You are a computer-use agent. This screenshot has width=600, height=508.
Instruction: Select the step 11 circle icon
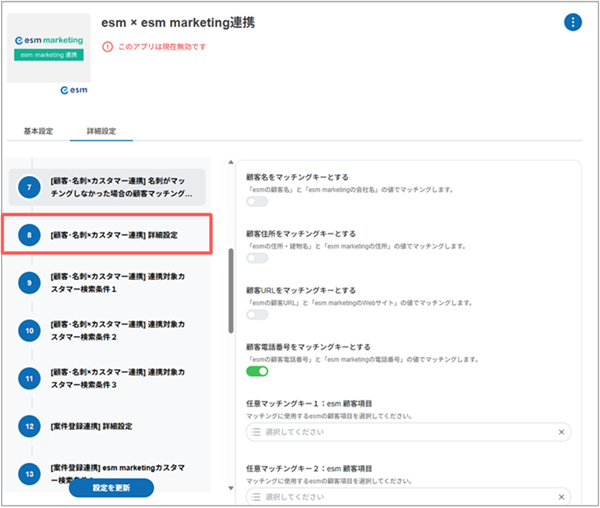(x=31, y=378)
